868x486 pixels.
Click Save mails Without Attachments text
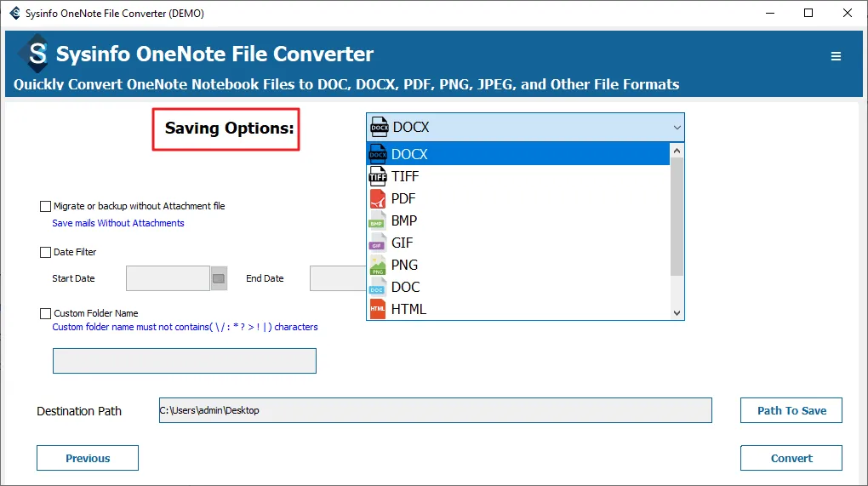pyautogui.click(x=118, y=223)
